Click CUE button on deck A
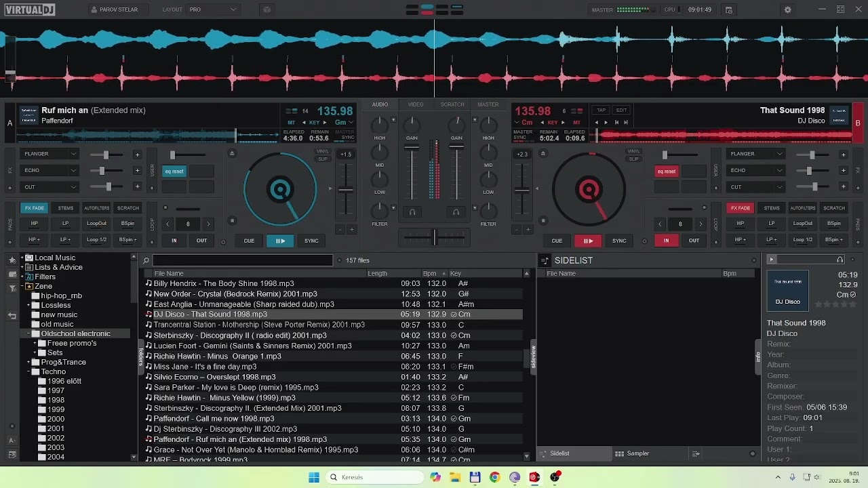 pyautogui.click(x=249, y=241)
